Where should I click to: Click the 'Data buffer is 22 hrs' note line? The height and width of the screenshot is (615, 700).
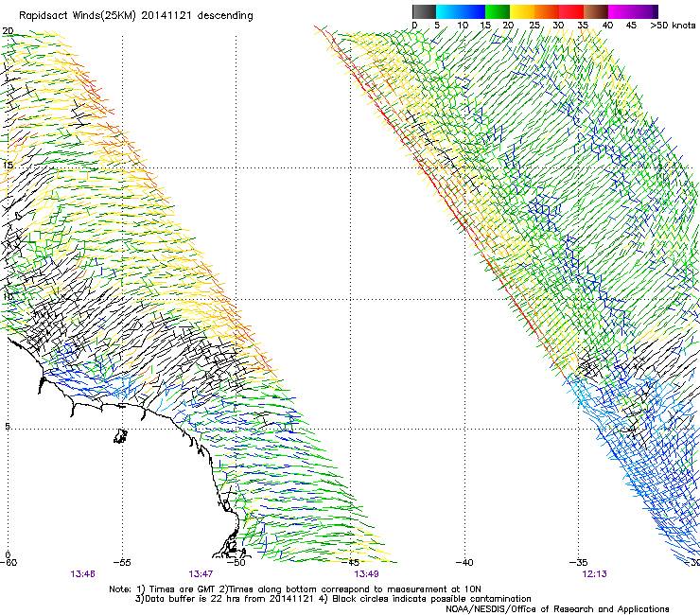point(333,599)
